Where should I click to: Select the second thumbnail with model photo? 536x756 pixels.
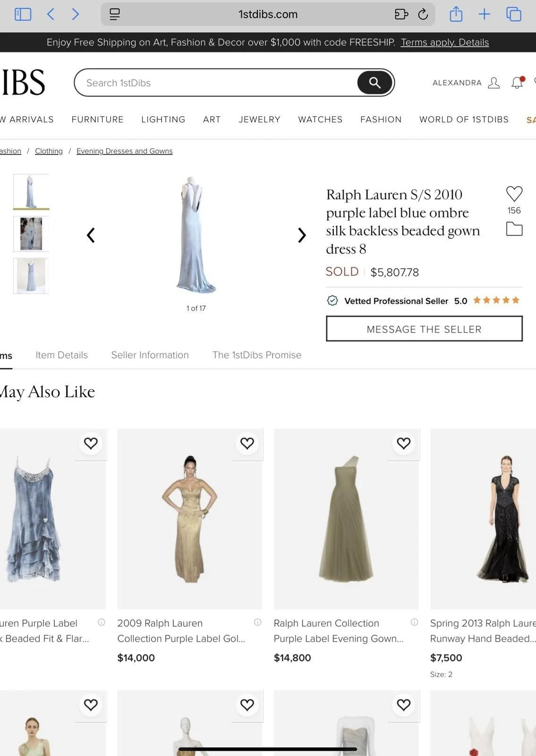[x=31, y=234]
